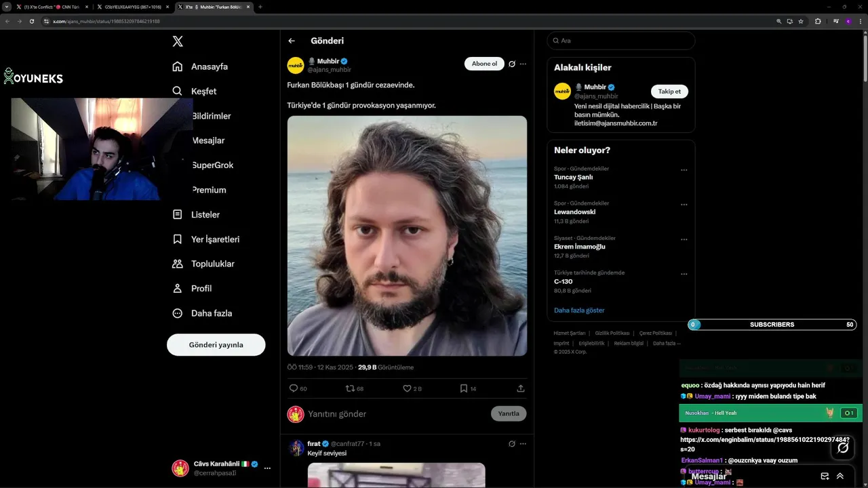Open Yer İşaretleri bookmarks
868x488 pixels.
click(x=205, y=239)
